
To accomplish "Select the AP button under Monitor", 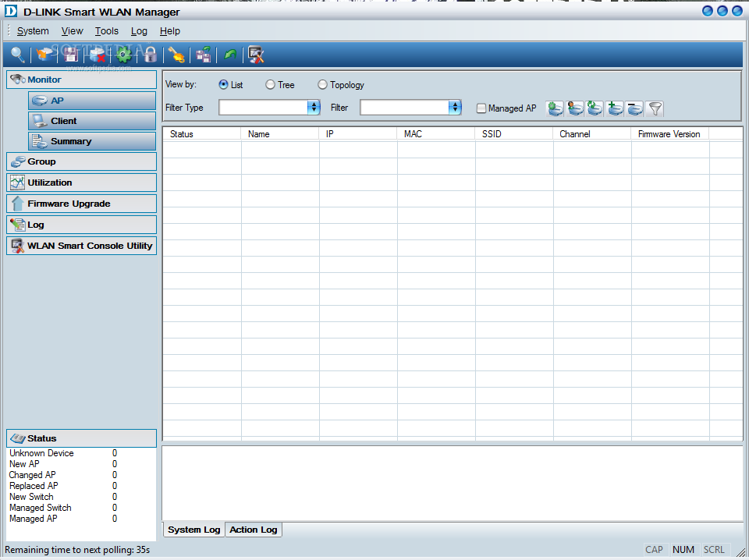I will click(x=92, y=101).
